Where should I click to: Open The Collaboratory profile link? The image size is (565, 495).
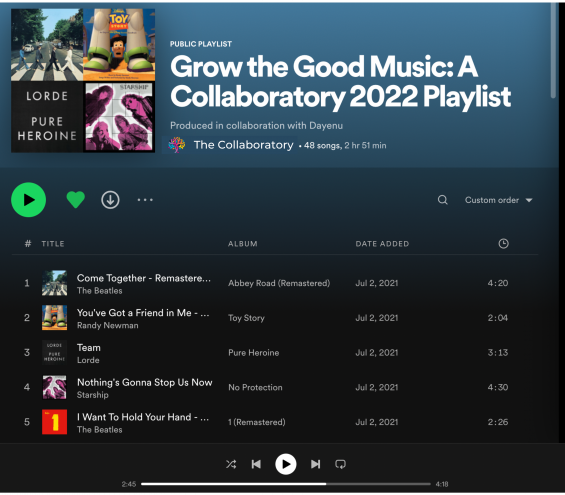(x=244, y=145)
